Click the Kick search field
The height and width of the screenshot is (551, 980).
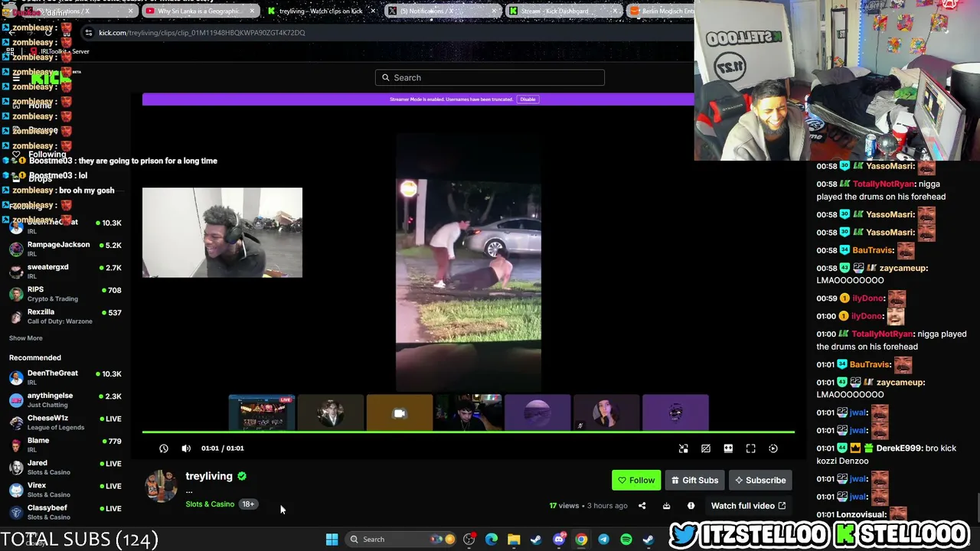pos(490,77)
